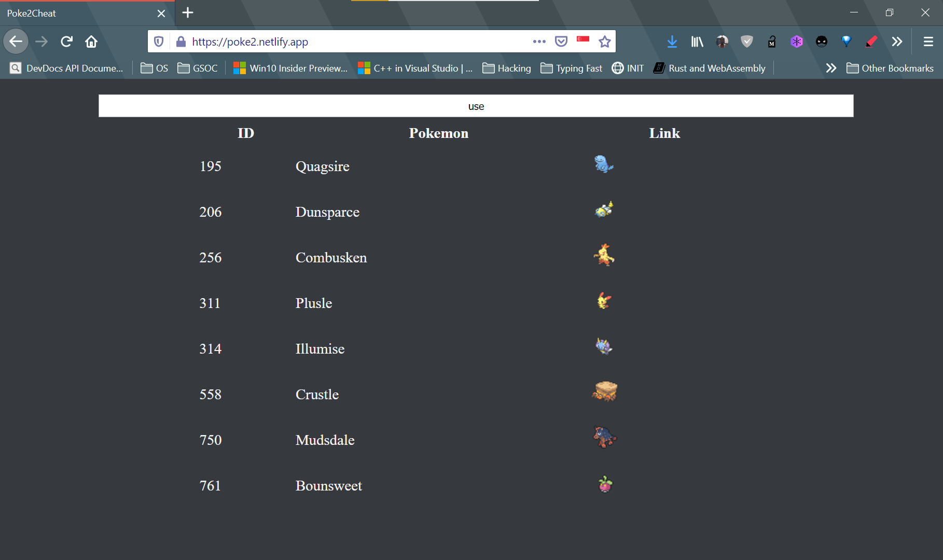Open a new browser tab
The image size is (943, 560).
[x=188, y=13]
